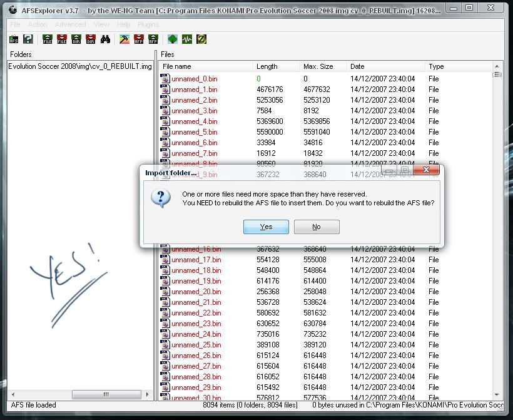Click the yellow Z toolbar icon
513x420 pixels.
(x=201, y=39)
